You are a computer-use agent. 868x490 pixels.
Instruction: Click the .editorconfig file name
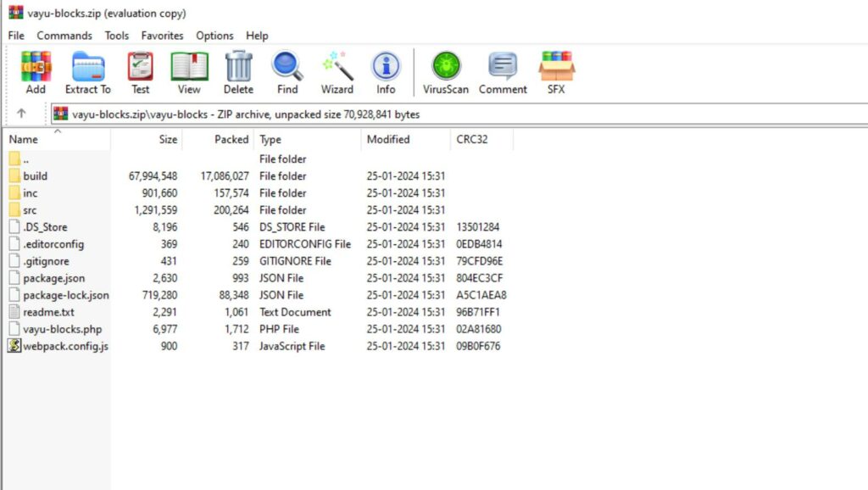click(x=53, y=244)
